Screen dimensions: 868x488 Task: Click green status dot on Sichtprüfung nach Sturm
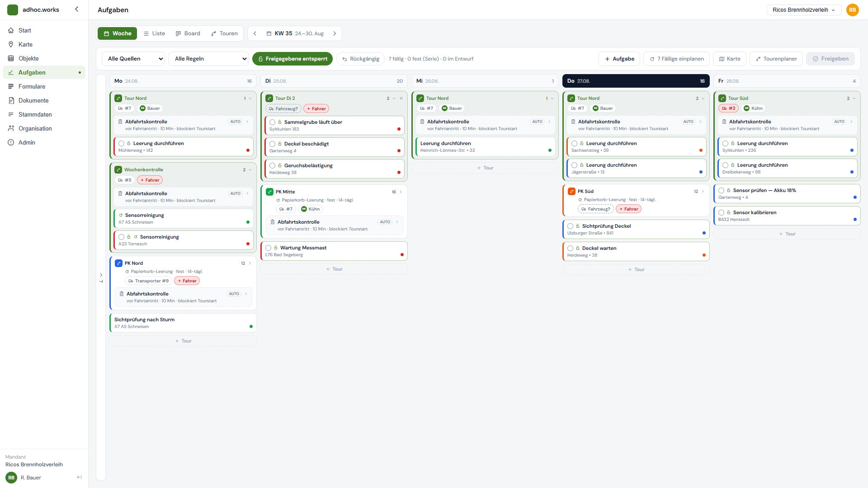[x=251, y=327]
